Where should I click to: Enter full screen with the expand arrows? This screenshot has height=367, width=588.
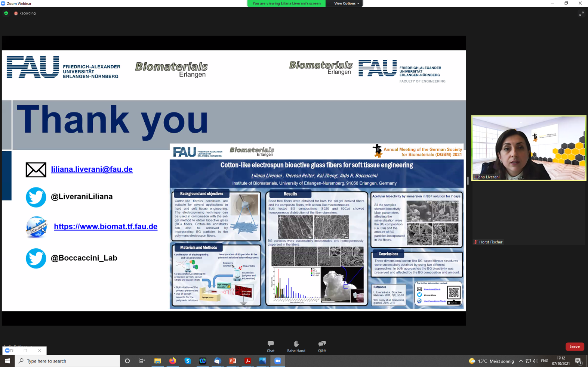tap(581, 14)
